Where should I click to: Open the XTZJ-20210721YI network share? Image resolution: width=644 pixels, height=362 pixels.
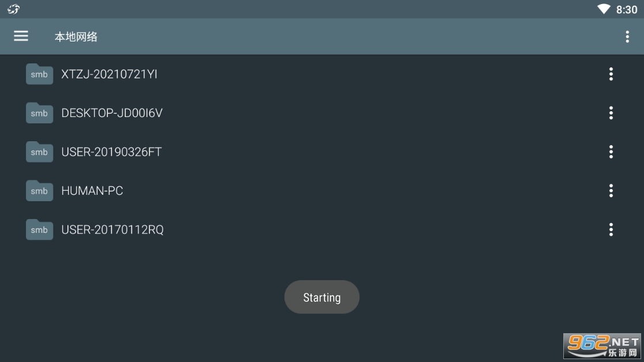[110, 74]
